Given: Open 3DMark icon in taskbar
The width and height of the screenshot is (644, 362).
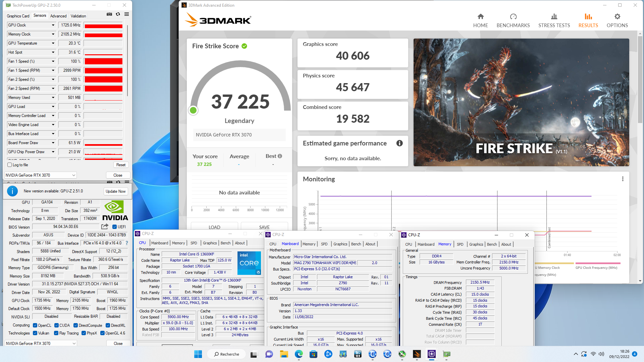Looking at the screenshot, I should coord(417,354).
